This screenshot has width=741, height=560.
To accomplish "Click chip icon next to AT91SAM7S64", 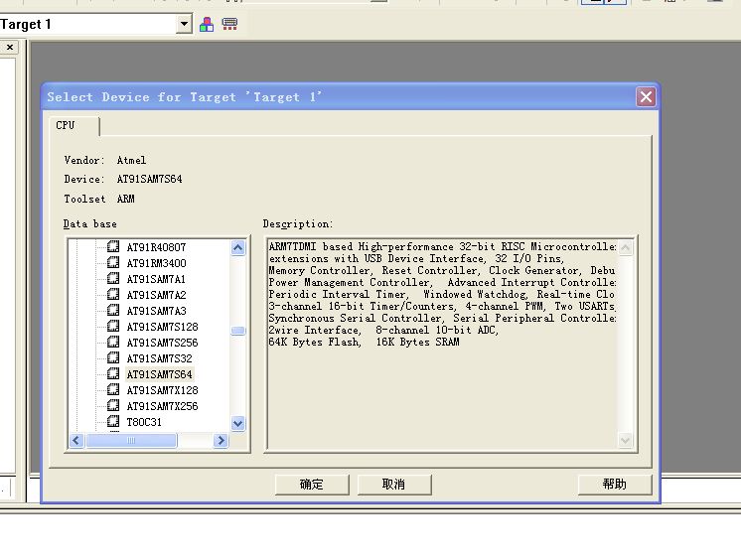I will (x=113, y=373).
